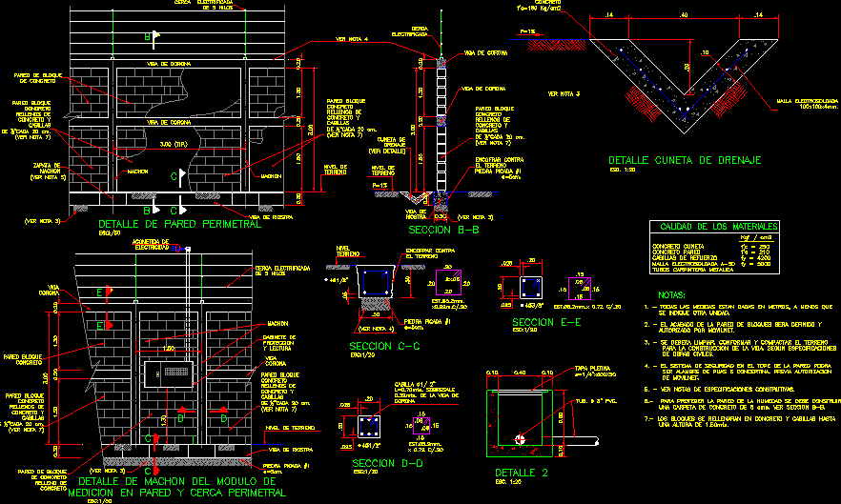Select 'PIEDRA PICADA #1' label in Seccion C-C
The width and height of the screenshot is (841, 504).
coord(427,324)
